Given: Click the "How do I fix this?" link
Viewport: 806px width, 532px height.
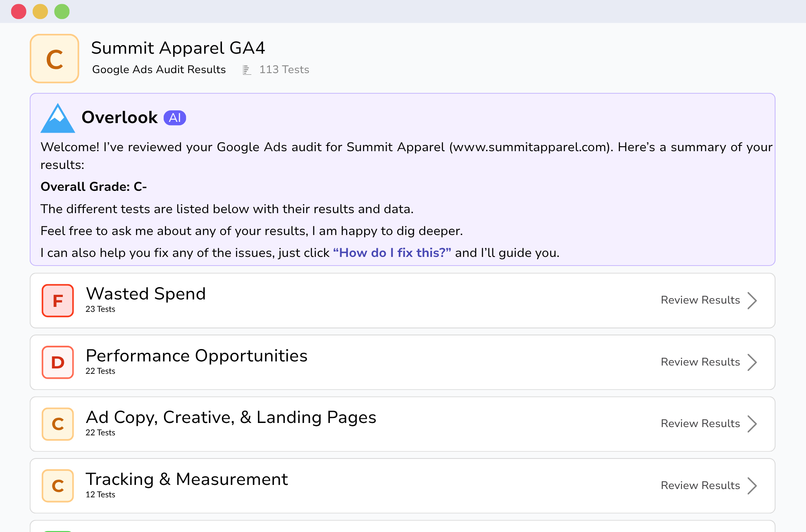Looking at the screenshot, I should coord(392,253).
